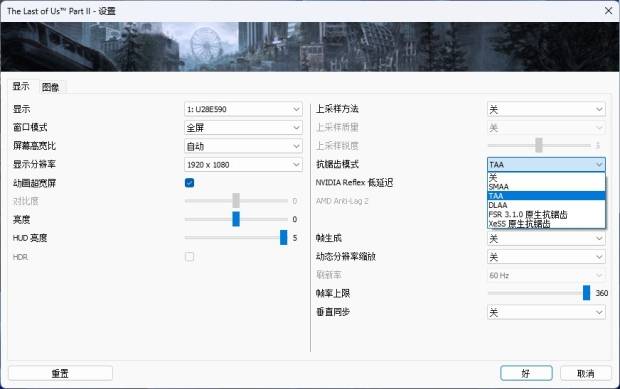Select XeSS 原生抗锯齿 option
This screenshot has width=620, height=389.
(546, 224)
